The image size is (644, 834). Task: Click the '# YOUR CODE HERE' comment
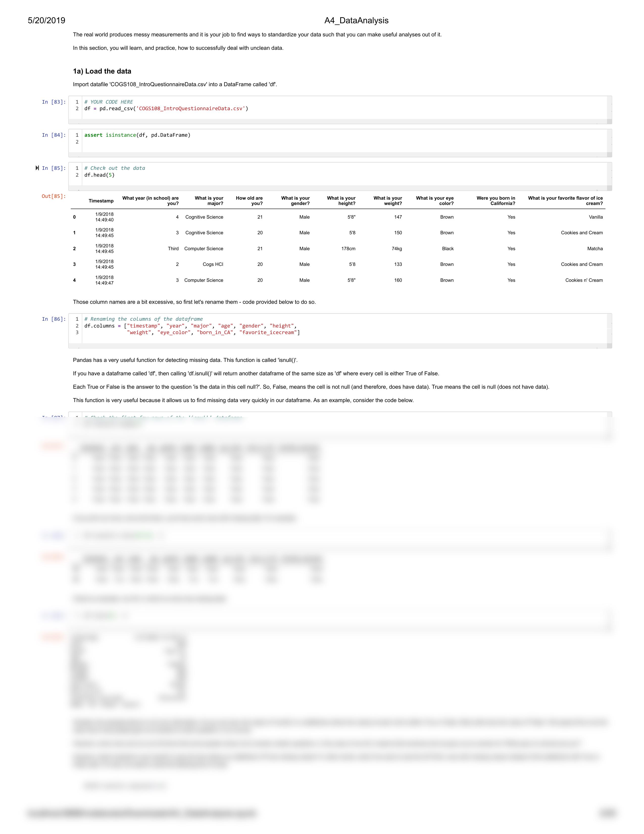pyautogui.click(x=109, y=102)
